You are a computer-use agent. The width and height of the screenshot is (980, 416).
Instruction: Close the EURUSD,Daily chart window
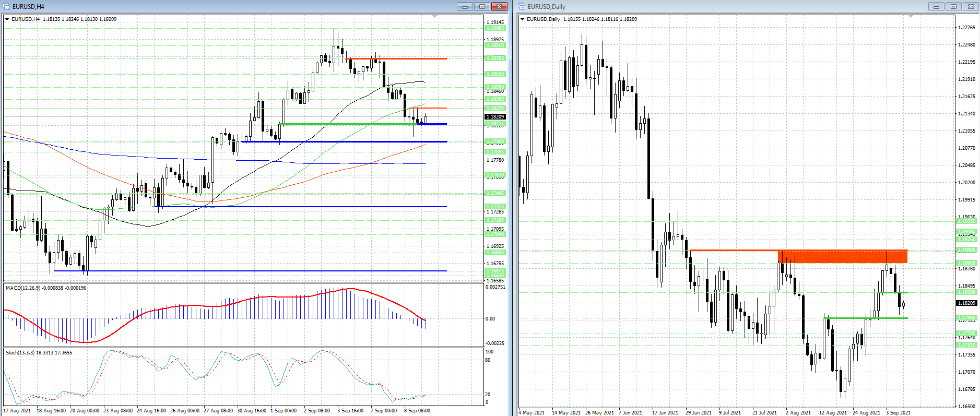[971, 7]
